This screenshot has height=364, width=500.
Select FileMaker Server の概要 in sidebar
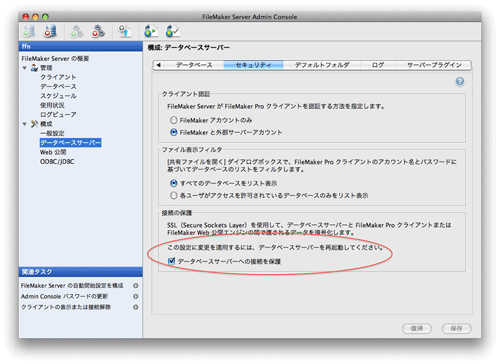55,59
